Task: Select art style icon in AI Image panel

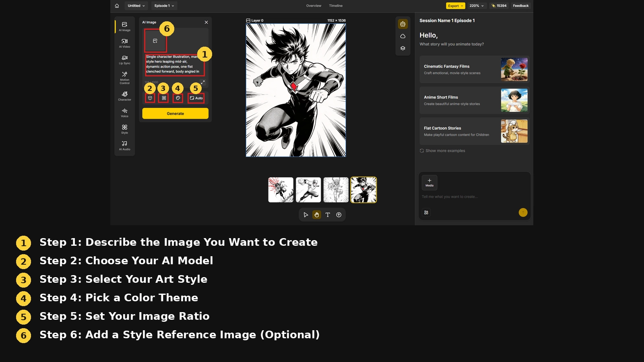Action: (x=164, y=98)
